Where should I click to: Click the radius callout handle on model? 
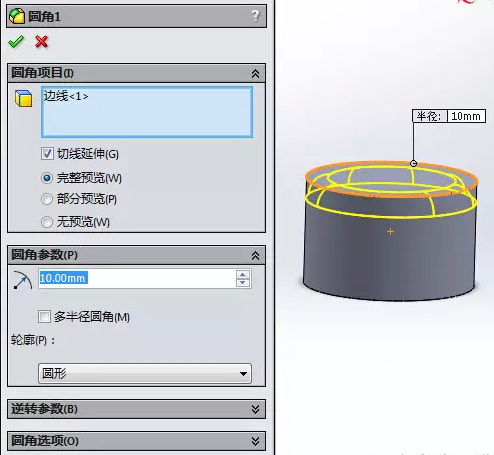(413, 163)
